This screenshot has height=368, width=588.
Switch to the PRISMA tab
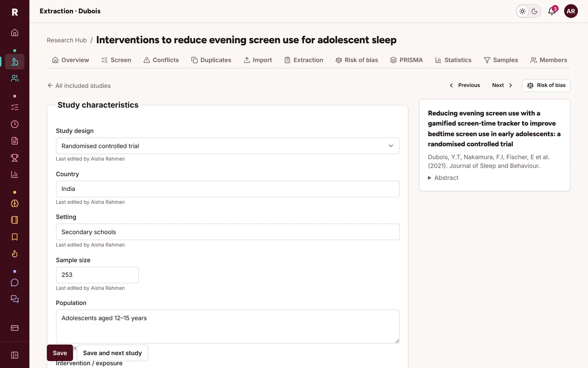point(407,60)
